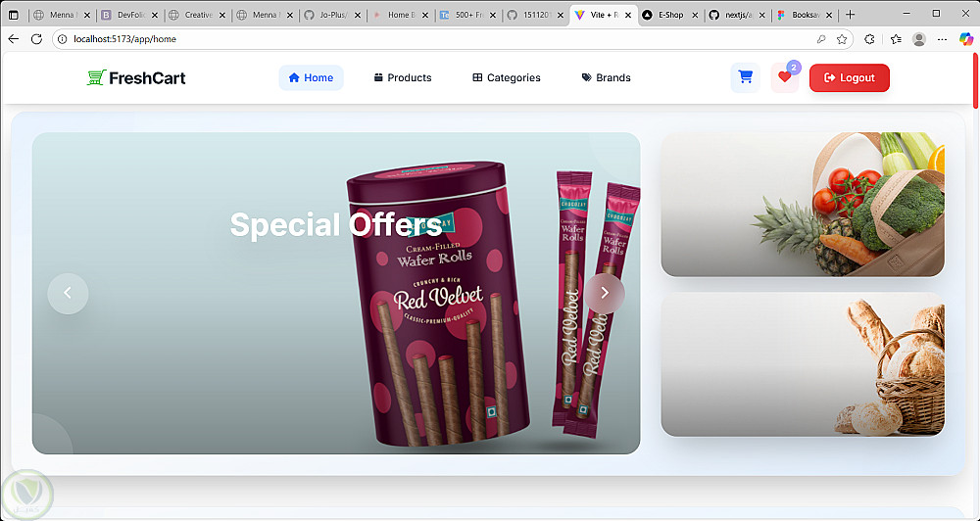View site information icon in address bar

(62, 39)
